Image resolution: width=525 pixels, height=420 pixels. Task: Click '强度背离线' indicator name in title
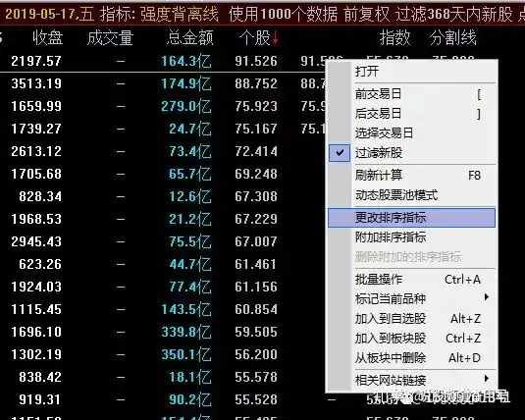pos(180,14)
